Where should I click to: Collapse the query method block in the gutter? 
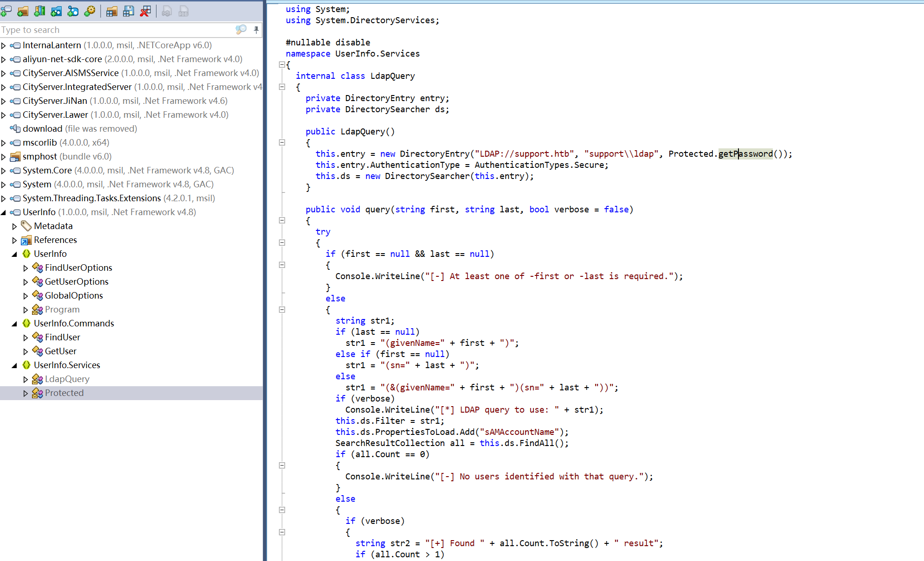pyautogui.click(x=282, y=220)
